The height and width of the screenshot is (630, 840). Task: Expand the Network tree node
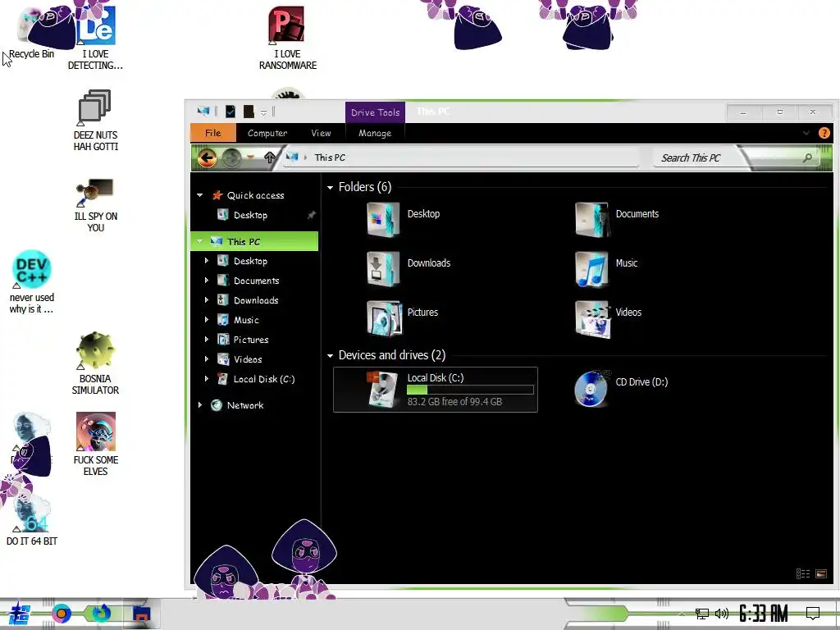200,405
